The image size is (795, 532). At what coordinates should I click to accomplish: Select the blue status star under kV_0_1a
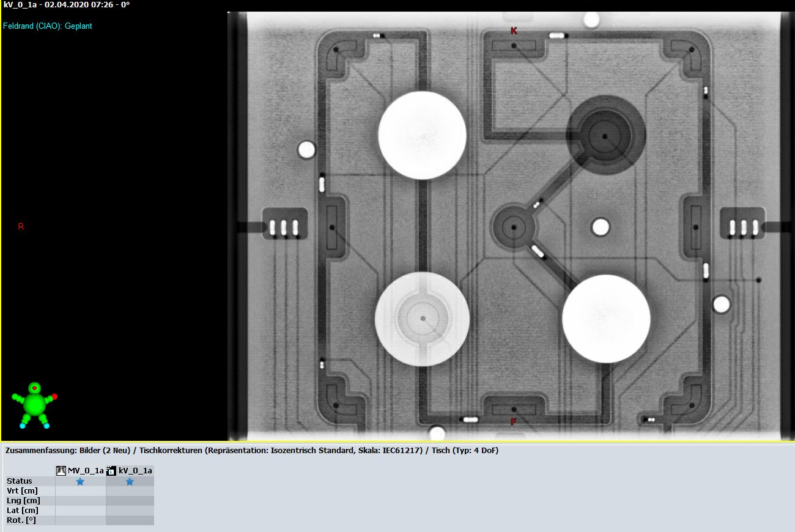[x=130, y=481]
